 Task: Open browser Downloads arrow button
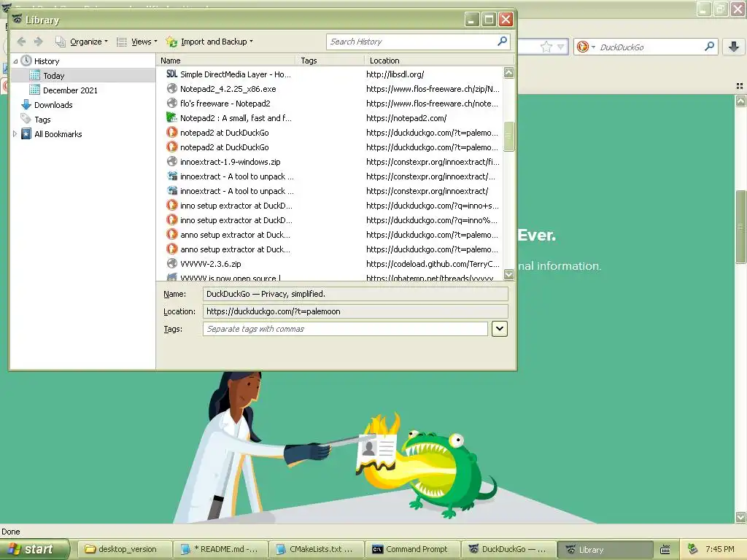tap(734, 47)
